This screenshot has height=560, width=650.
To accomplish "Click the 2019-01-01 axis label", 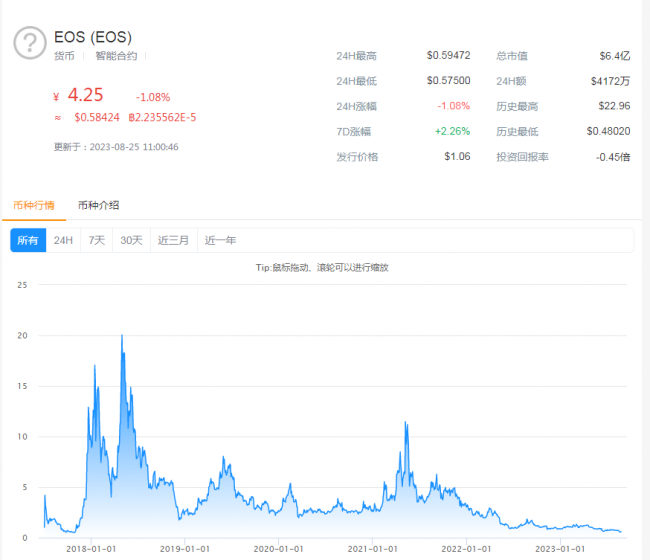I will 185,549.
